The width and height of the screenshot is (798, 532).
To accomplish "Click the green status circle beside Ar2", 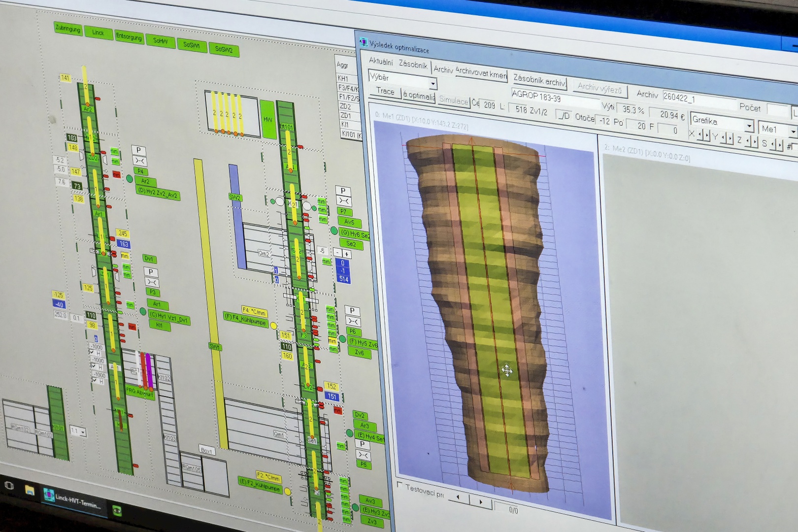I will point(130,178).
